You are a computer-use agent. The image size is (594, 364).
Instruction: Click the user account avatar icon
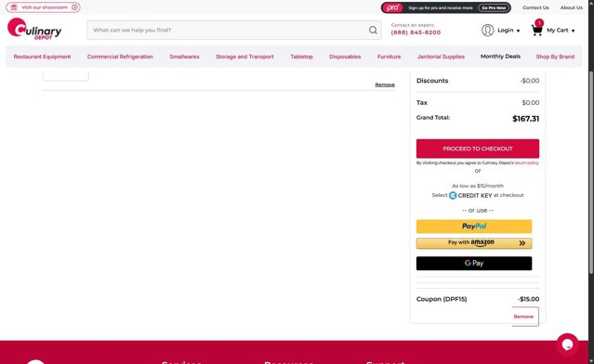[487, 30]
